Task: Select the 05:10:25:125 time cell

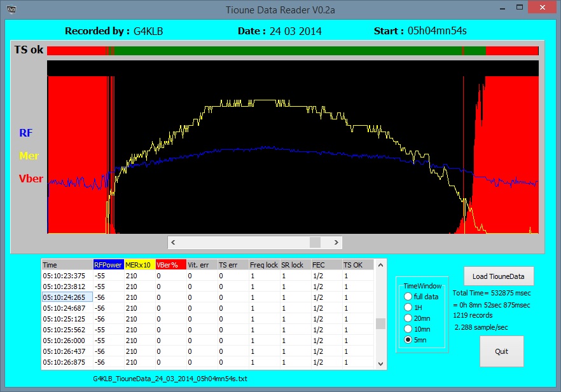Action: pyautogui.click(x=67, y=319)
